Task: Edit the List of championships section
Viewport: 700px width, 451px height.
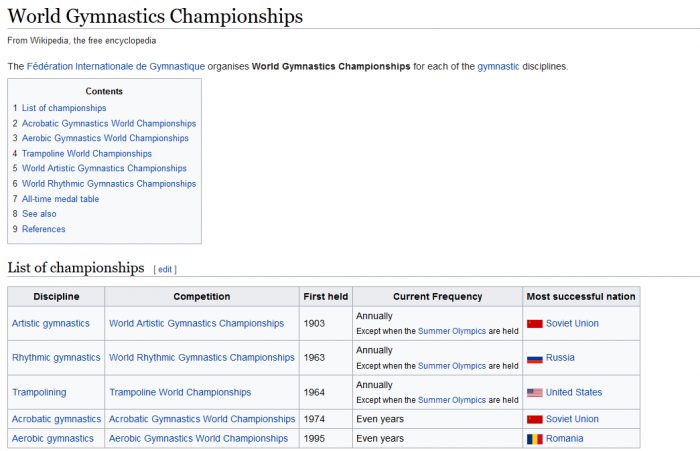Action: coord(165,269)
